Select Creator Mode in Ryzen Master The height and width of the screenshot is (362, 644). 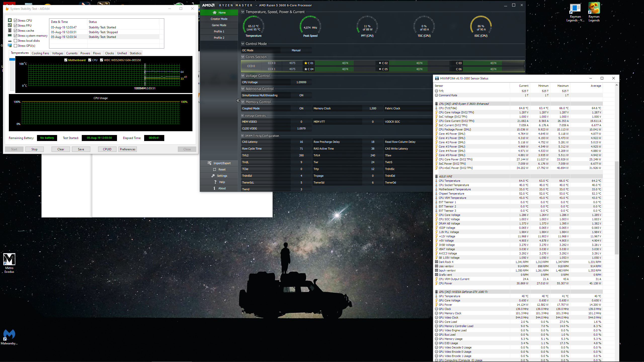coord(219,19)
